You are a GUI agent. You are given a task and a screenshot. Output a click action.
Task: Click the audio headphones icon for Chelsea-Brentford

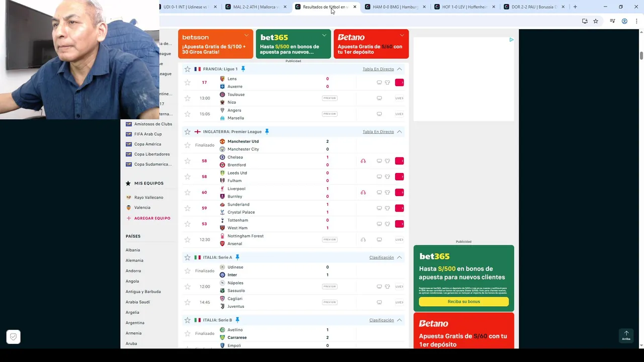pyautogui.click(x=363, y=161)
